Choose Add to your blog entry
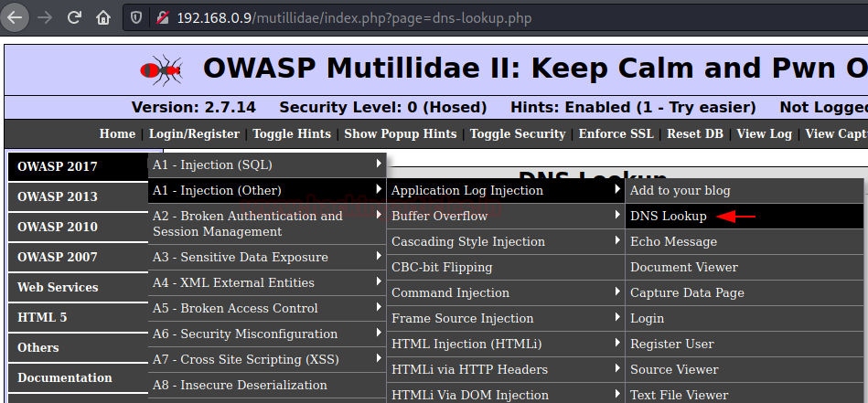The image size is (868, 403). (745, 191)
